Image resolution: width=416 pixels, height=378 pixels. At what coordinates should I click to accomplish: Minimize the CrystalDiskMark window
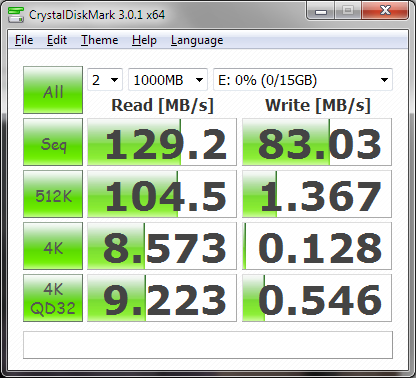click(x=321, y=12)
